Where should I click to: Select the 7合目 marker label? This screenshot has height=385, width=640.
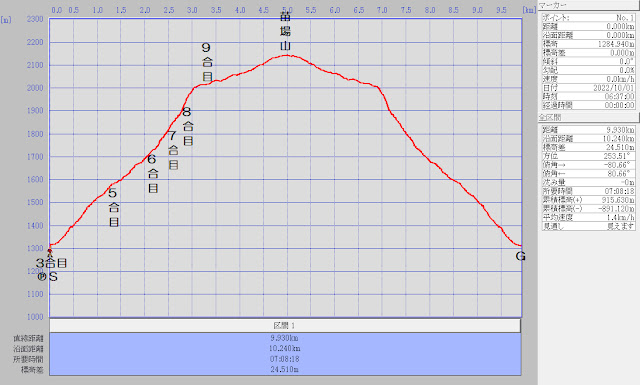173,150
